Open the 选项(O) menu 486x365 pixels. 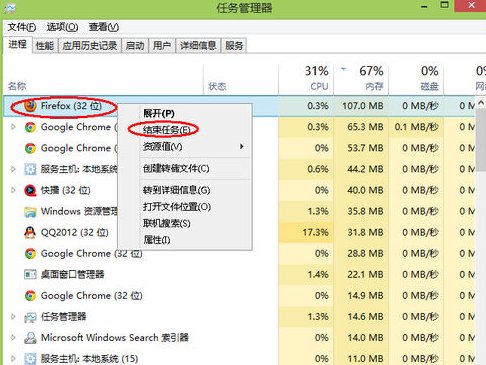tap(62, 27)
